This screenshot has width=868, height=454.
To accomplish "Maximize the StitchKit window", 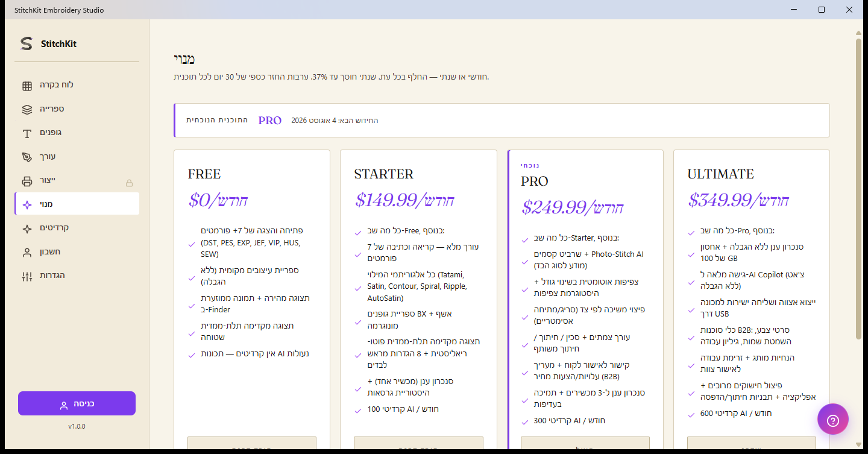I will 822,10.
